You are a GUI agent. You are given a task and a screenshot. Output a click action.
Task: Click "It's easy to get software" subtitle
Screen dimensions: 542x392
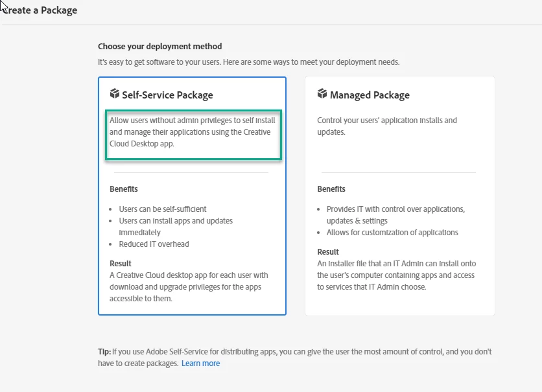point(248,62)
